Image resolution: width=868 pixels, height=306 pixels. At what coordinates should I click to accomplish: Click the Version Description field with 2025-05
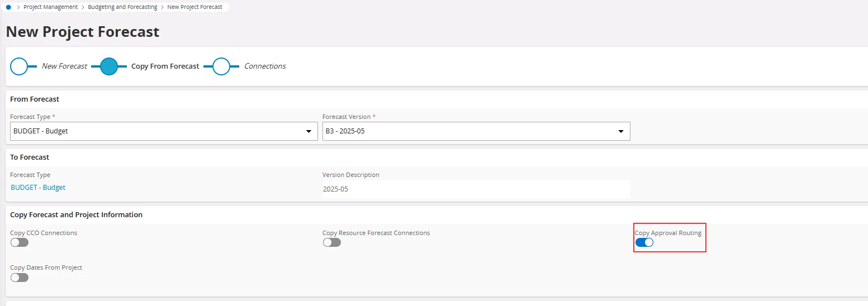tap(476, 189)
